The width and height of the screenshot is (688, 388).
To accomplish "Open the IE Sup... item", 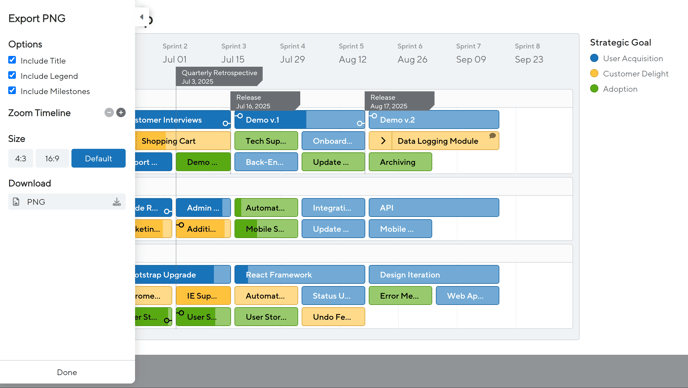I will pos(203,295).
